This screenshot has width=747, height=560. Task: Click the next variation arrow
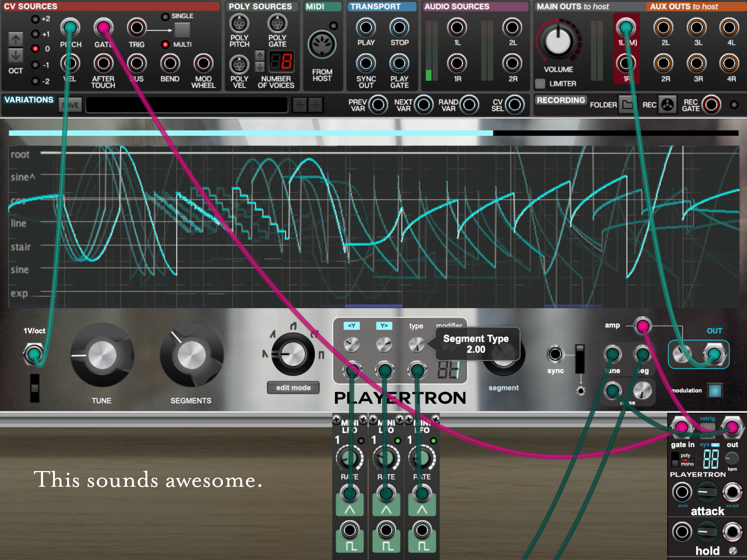tap(315, 105)
